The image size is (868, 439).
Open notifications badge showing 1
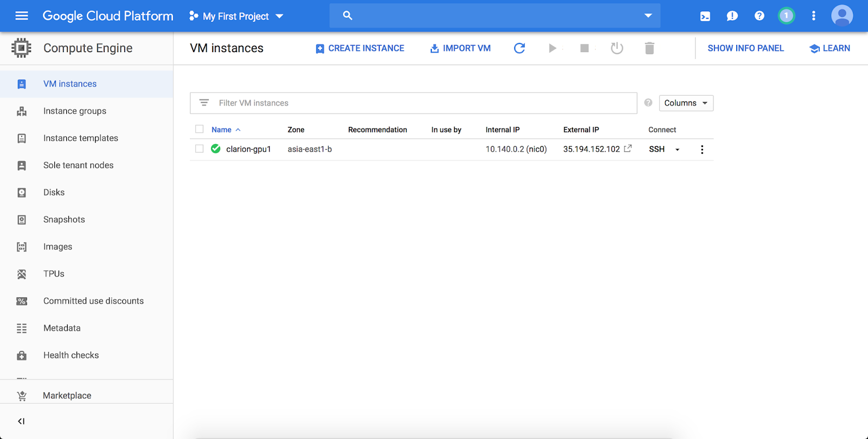click(787, 16)
